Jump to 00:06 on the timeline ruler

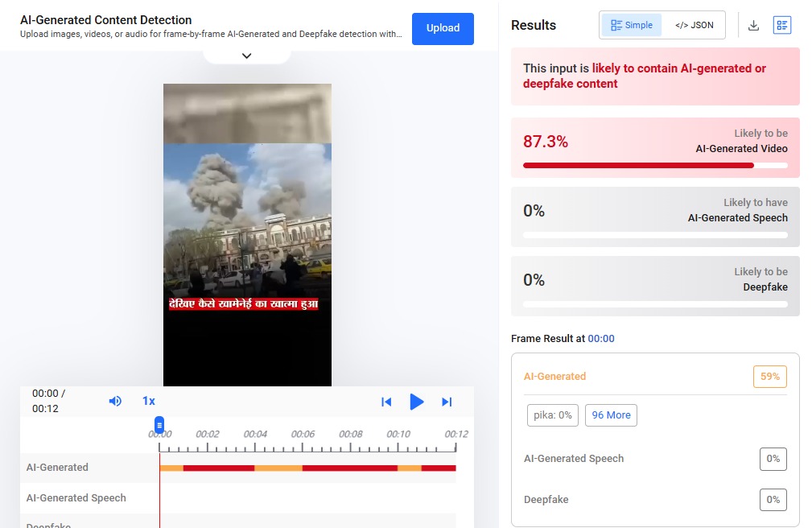tap(303, 435)
